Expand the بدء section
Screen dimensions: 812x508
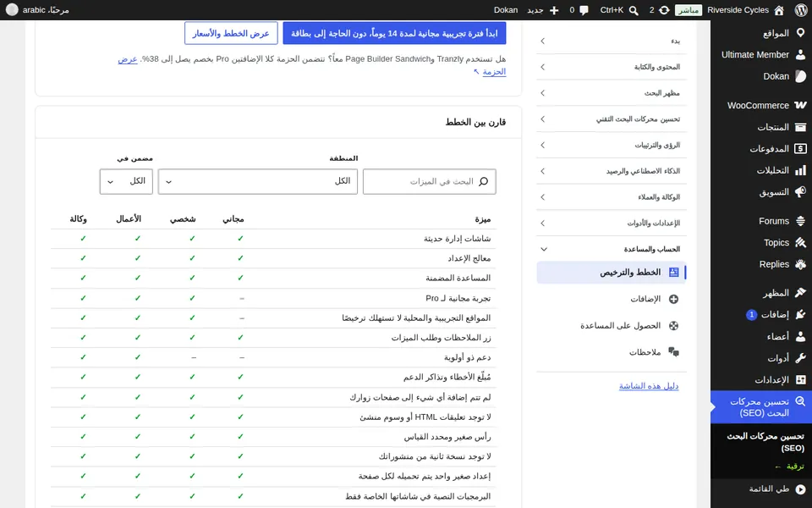[612, 41]
